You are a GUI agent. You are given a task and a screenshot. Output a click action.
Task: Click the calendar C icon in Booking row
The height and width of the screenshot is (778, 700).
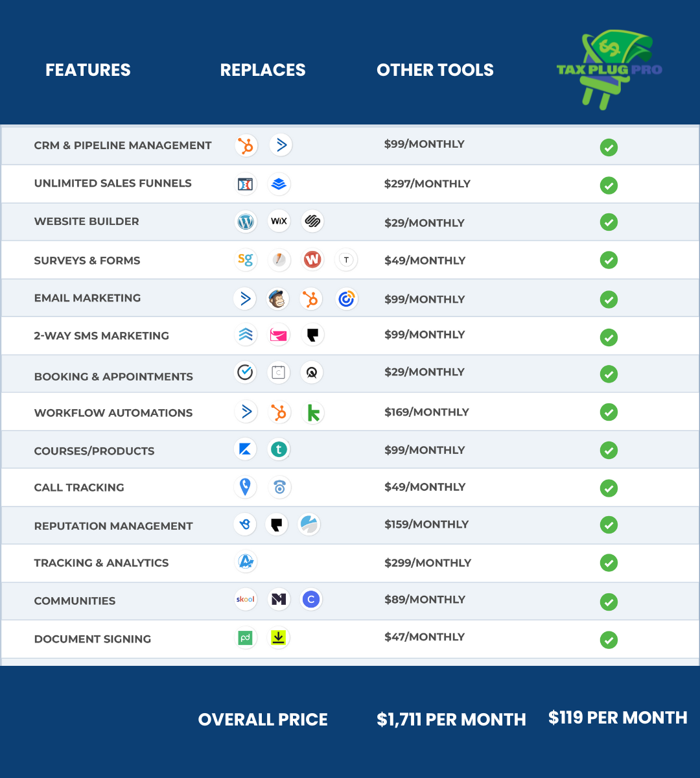(278, 372)
